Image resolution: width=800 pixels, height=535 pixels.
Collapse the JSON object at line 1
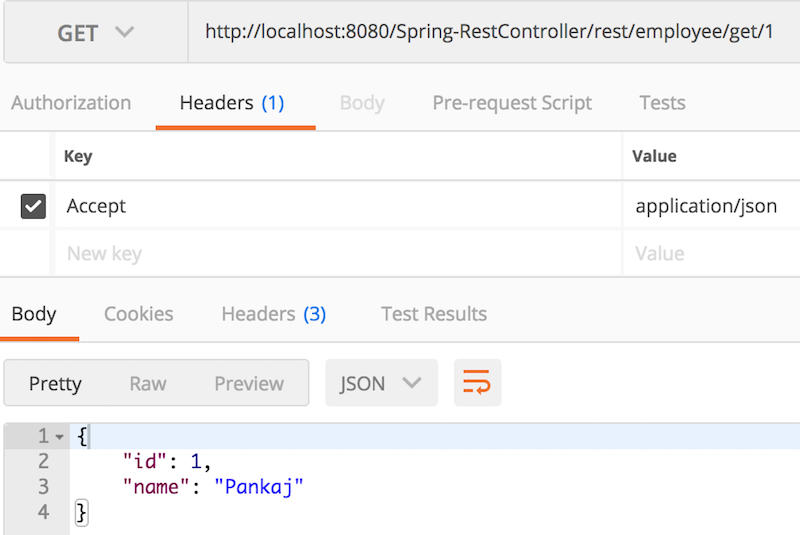click(60, 437)
